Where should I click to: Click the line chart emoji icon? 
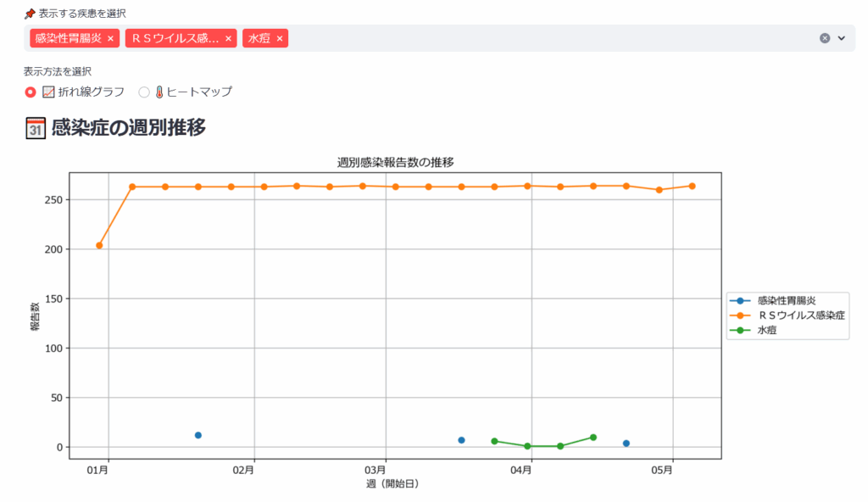pos(49,92)
